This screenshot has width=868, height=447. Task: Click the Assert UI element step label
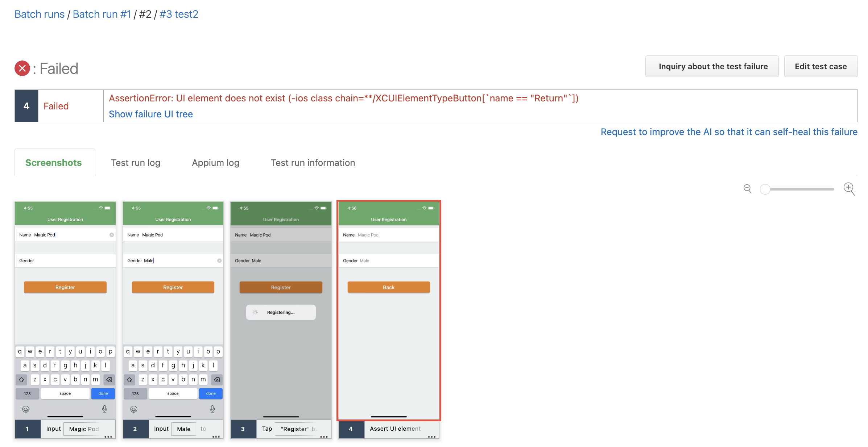395,429
